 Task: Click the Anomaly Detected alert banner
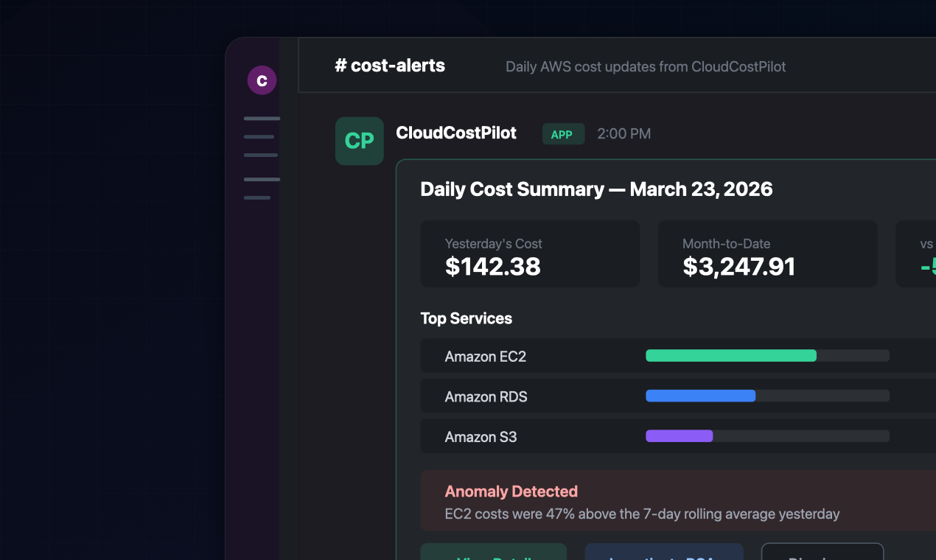point(663,501)
